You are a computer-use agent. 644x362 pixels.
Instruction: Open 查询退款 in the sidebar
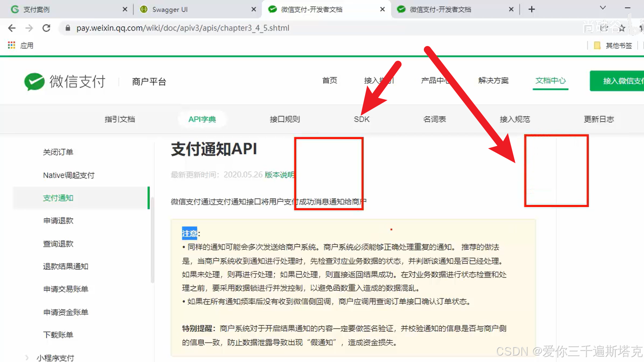click(x=58, y=244)
